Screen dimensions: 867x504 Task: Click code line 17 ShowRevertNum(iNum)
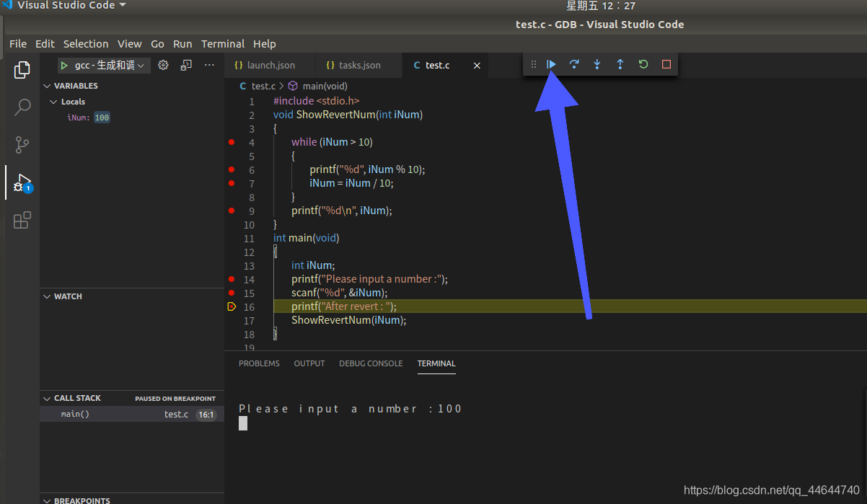click(349, 320)
